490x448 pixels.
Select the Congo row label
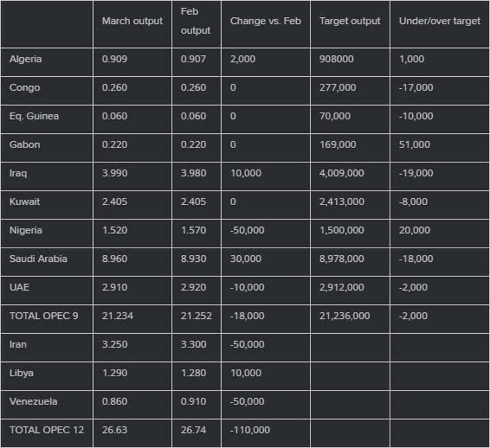click(x=24, y=88)
